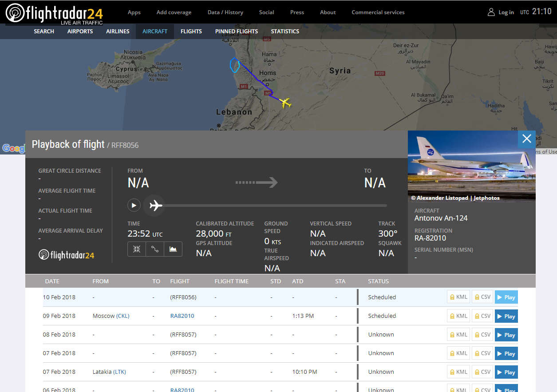Click the flight route path icon

click(x=155, y=249)
